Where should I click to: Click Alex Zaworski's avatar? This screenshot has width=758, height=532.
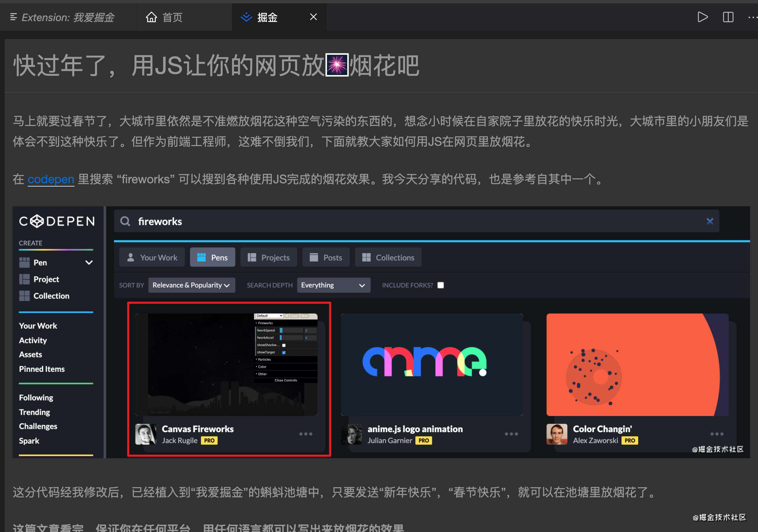click(556, 434)
